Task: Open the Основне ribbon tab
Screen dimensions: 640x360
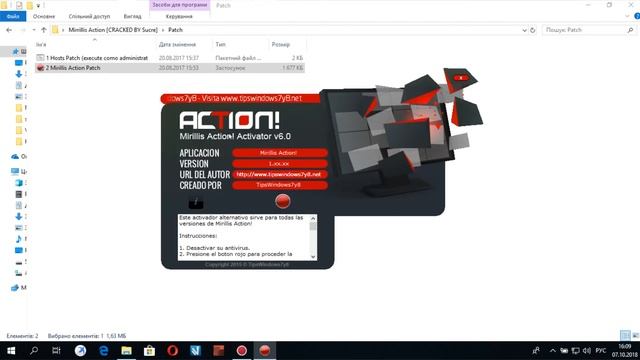Action: (x=44, y=16)
